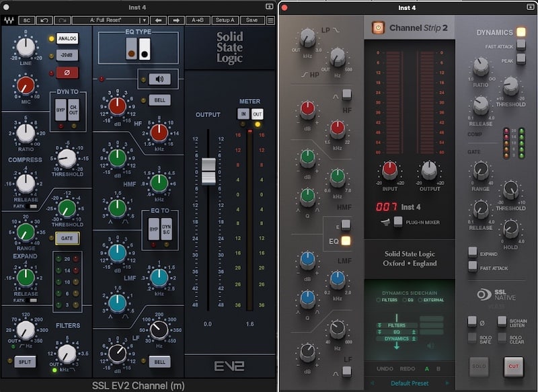The width and height of the screenshot is (538, 392).
Task: Toggle the Ø phase invert button in EV2
Action: tap(67, 73)
